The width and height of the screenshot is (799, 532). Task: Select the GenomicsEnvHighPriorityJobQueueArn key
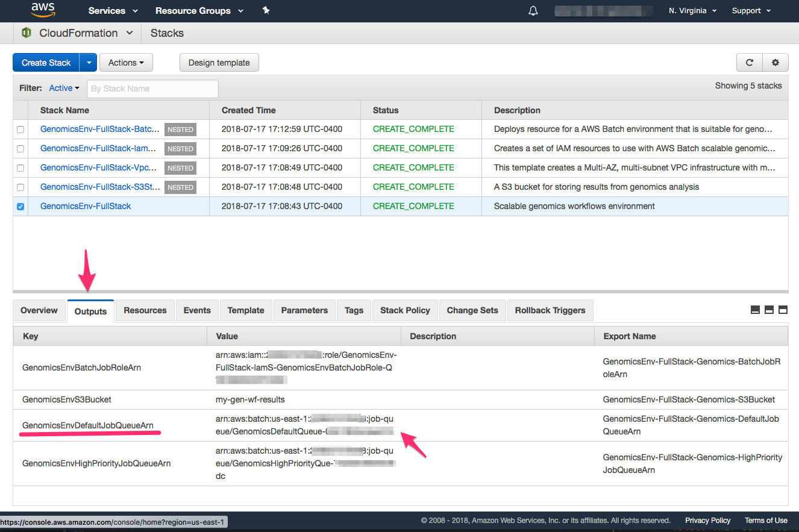96,463
